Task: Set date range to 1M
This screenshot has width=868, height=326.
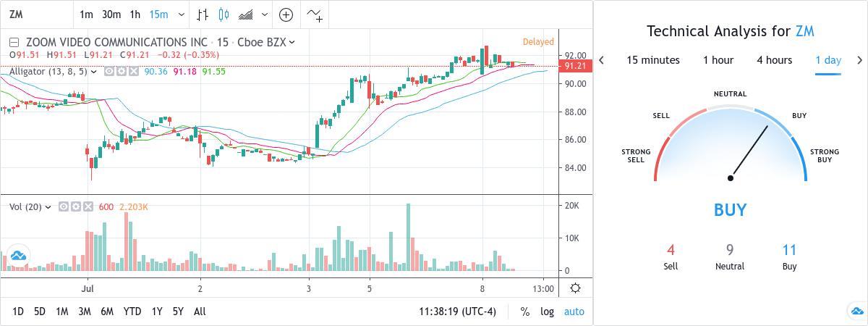Action: 61,312
